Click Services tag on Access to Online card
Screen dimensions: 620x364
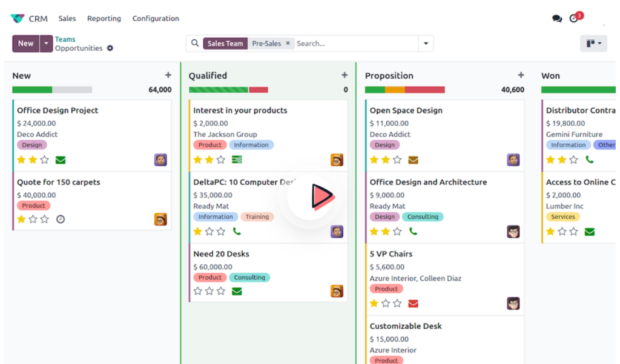[563, 216]
